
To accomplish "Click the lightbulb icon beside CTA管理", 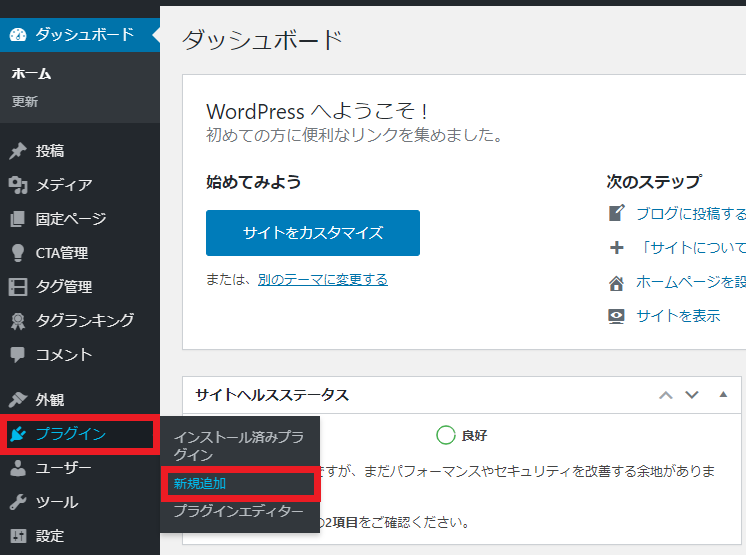I will [18, 253].
